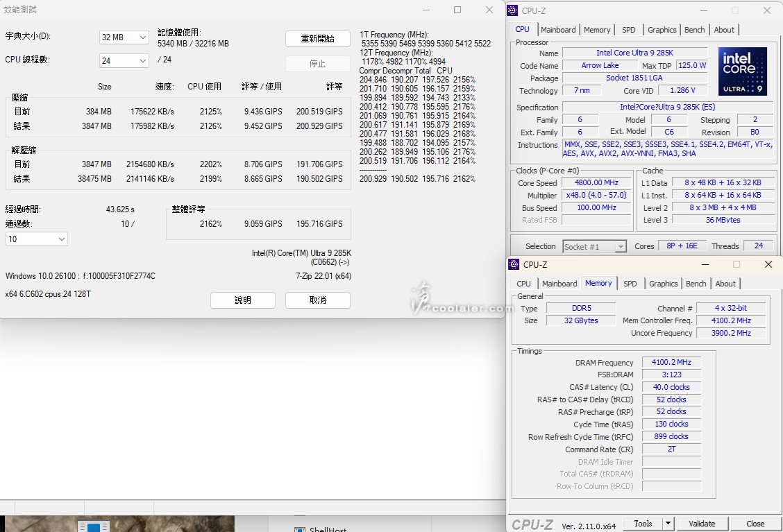Screen dimensions: 783x532
Task: Open Graphics tab in CPU-Z memory window
Action: (663, 284)
